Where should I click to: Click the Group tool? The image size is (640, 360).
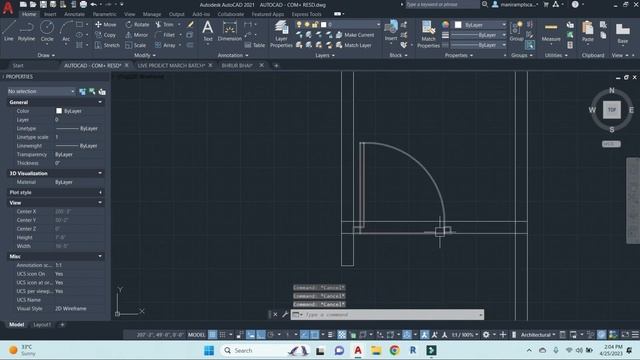(516, 31)
